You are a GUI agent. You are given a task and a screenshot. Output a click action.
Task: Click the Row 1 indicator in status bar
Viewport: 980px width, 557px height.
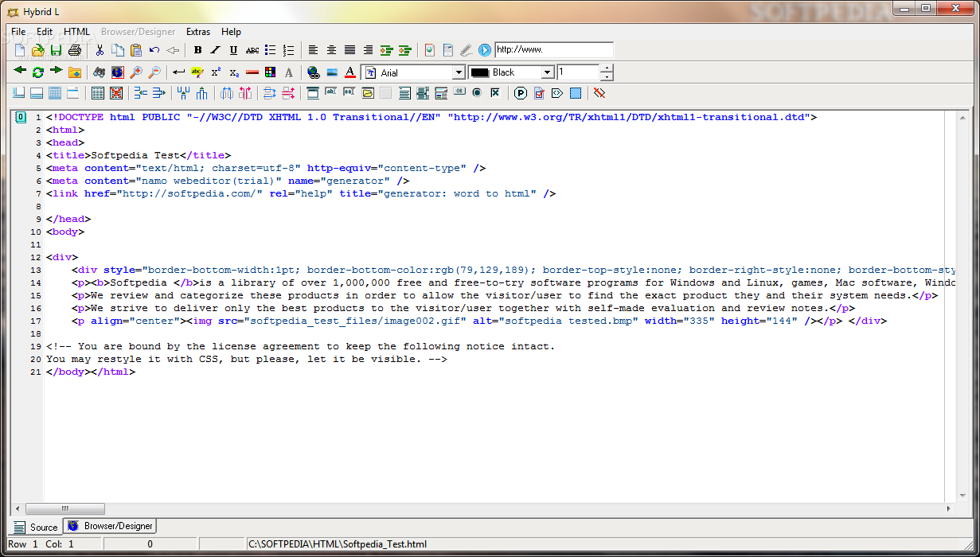23,544
